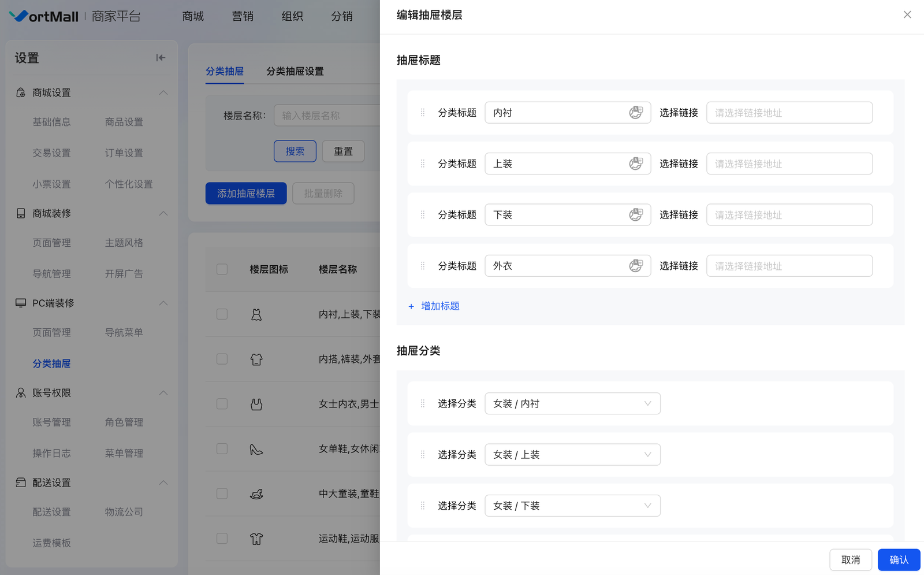Click the emoji icon in the 上装 title field
The image size is (924, 575).
636,164
